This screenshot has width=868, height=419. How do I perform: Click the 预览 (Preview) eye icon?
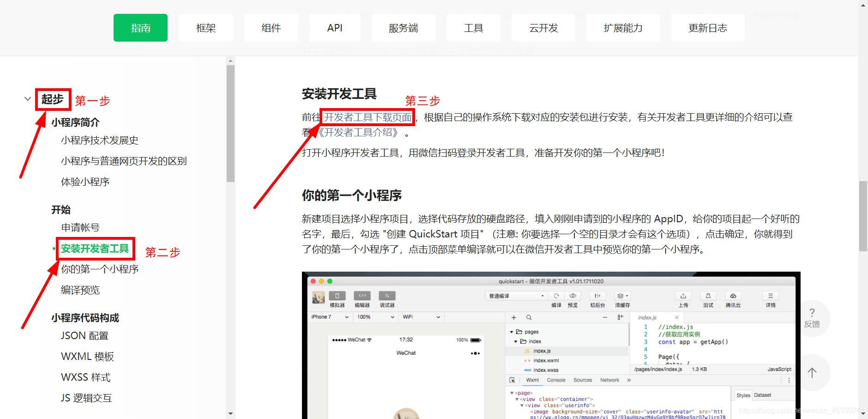tap(573, 296)
